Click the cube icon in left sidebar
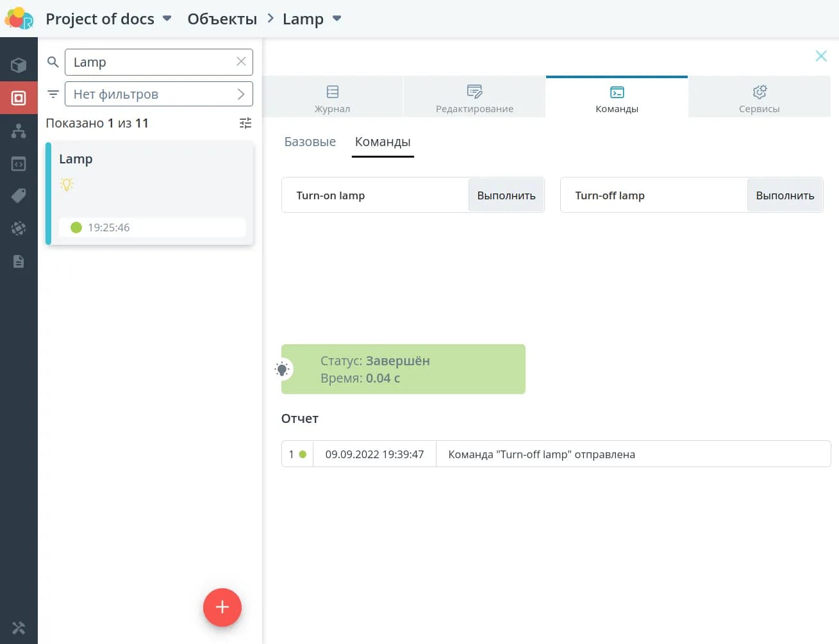The image size is (839, 644). [x=19, y=65]
